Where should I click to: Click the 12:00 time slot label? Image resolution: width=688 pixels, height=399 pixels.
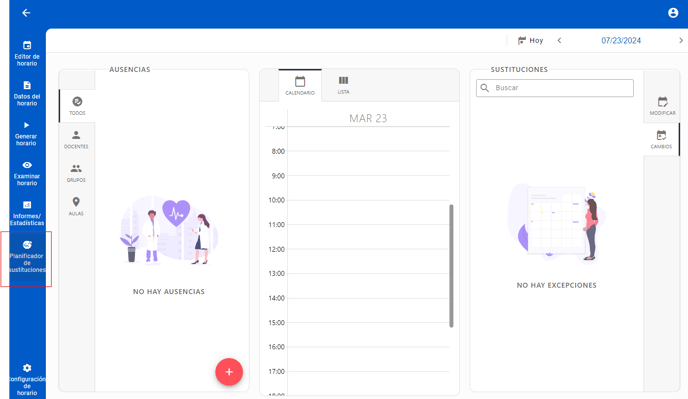pyautogui.click(x=276, y=249)
